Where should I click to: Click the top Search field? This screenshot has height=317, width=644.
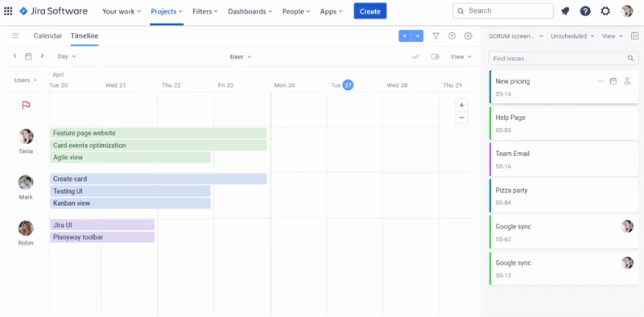pos(503,11)
